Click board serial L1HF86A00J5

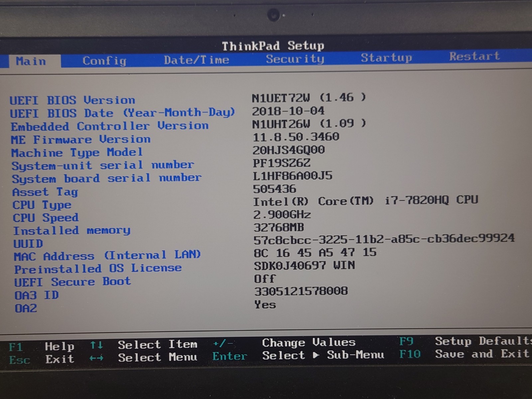pyautogui.click(x=293, y=176)
